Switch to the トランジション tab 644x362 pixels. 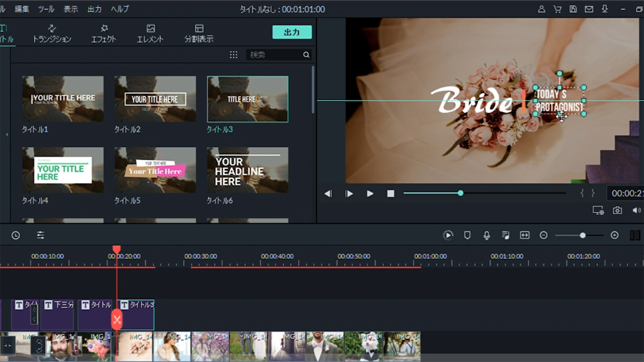click(x=52, y=33)
